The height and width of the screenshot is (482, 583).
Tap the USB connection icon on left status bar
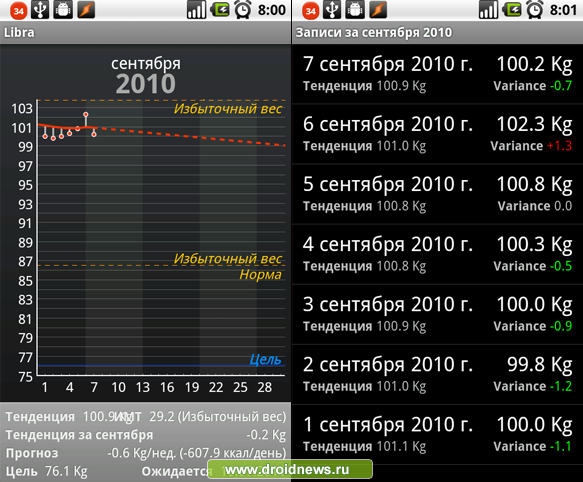[40, 10]
